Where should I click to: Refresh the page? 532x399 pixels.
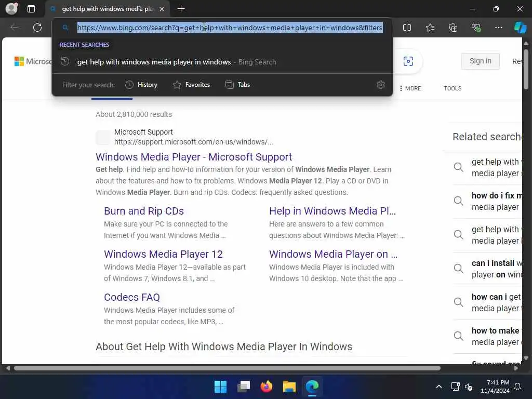coord(37,27)
